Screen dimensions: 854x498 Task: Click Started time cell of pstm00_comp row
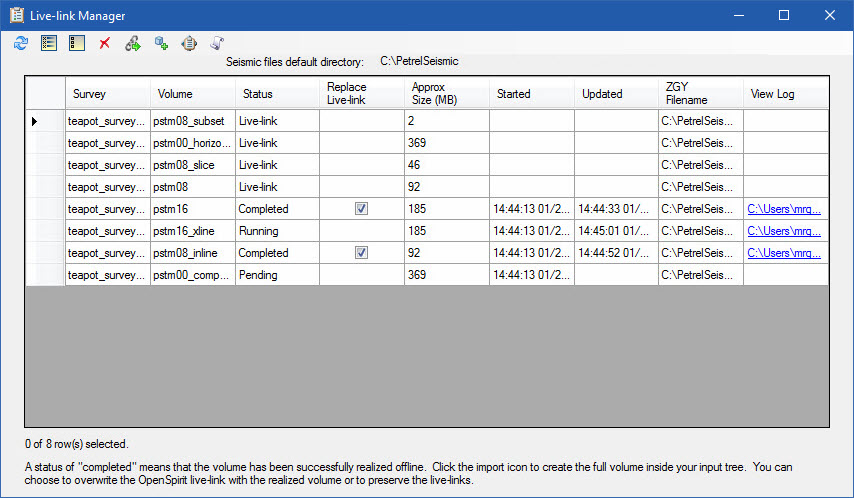click(532, 275)
